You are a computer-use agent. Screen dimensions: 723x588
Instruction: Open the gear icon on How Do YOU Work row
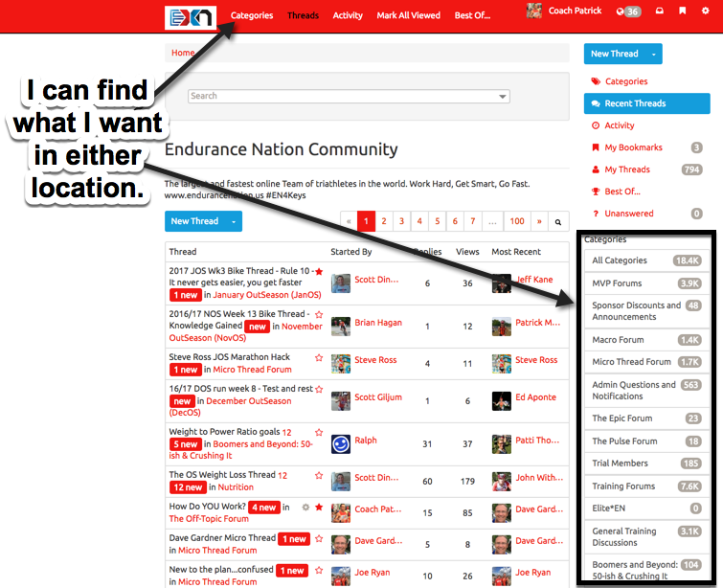pos(305,508)
